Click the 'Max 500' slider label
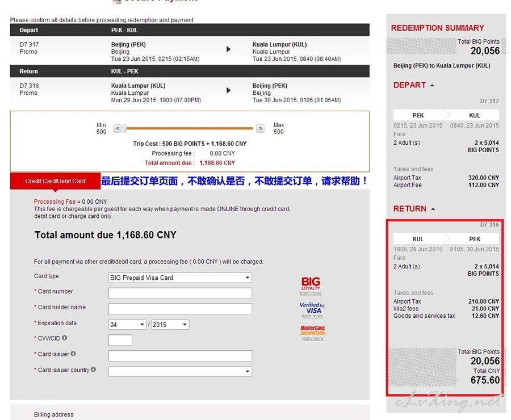511x420 pixels. click(x=279, y=128)
